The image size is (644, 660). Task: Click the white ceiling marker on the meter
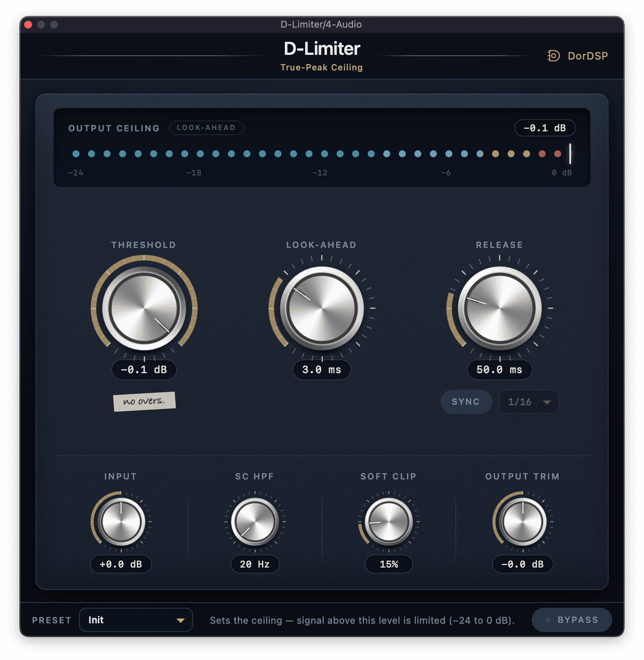[x=570, y=154]
